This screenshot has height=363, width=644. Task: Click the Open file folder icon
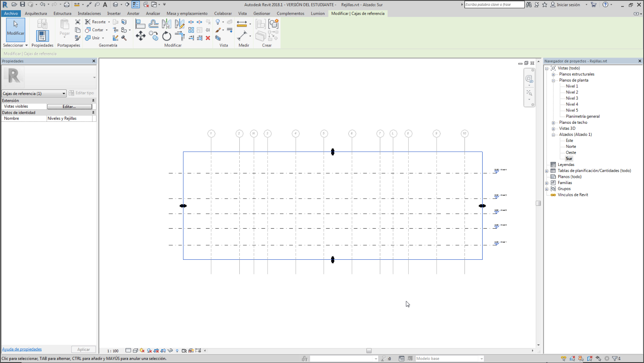(14, 5)
